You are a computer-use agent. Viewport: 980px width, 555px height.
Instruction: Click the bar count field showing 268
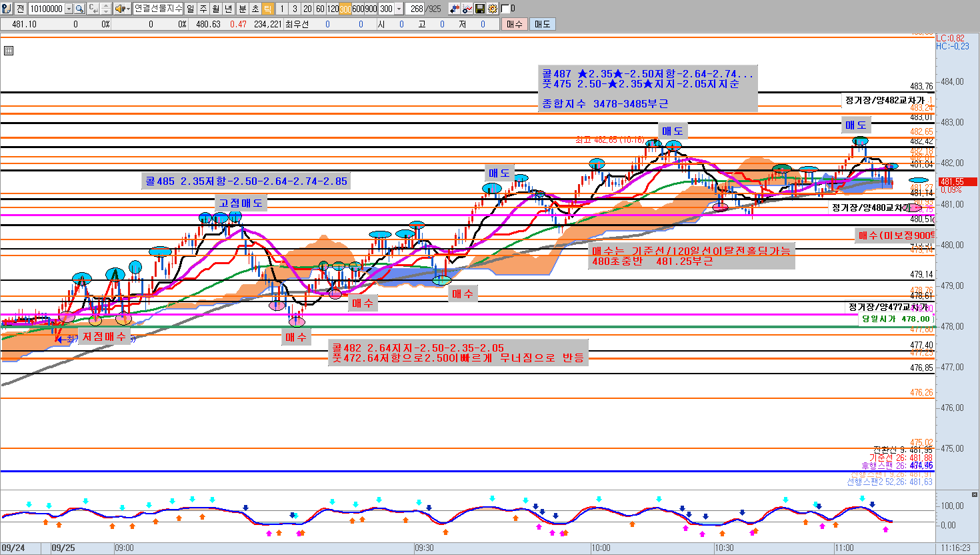pos(417,9)
